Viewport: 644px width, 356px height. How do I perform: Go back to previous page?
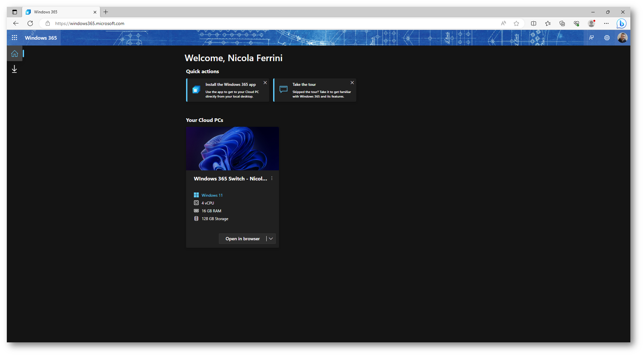pyautogui.click(x=16, y=23)
